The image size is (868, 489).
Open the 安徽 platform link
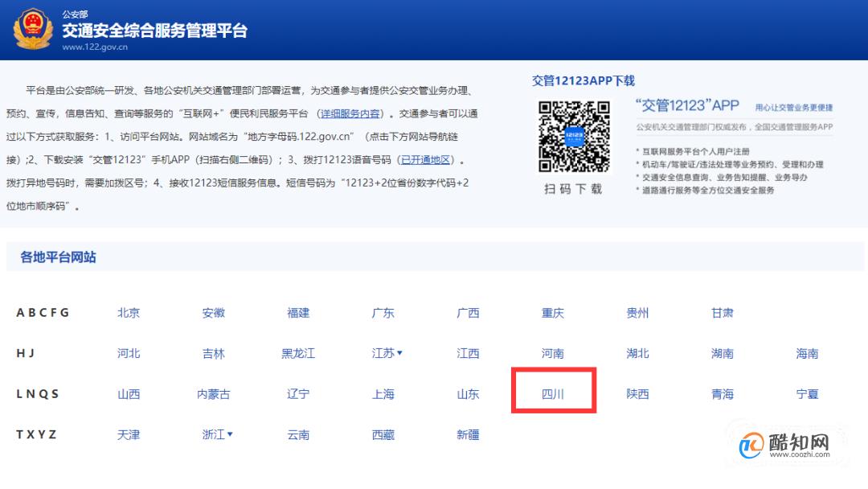pyautogui.click(x=214, y=313)
